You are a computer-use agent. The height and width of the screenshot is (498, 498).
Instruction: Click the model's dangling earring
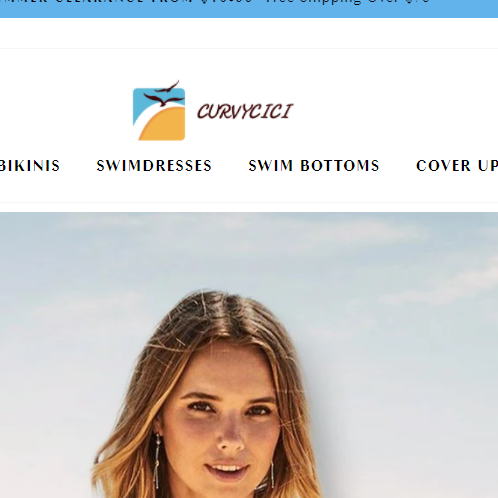157,460
